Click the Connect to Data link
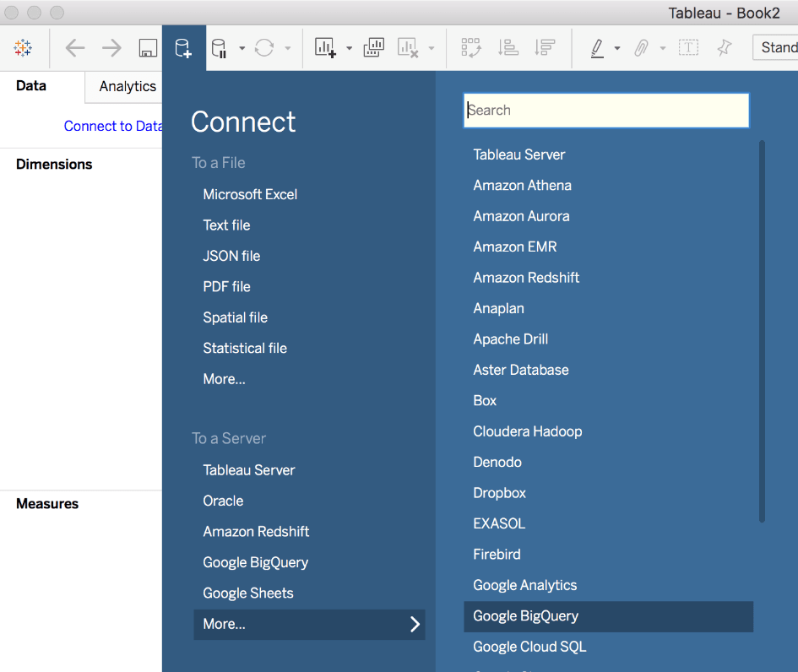This screenshot has width=798, height=672. tap(113, 126)
